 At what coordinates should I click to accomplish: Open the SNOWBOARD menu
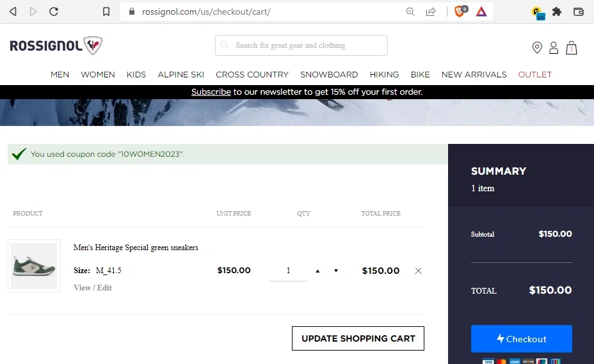coord(329,75)
